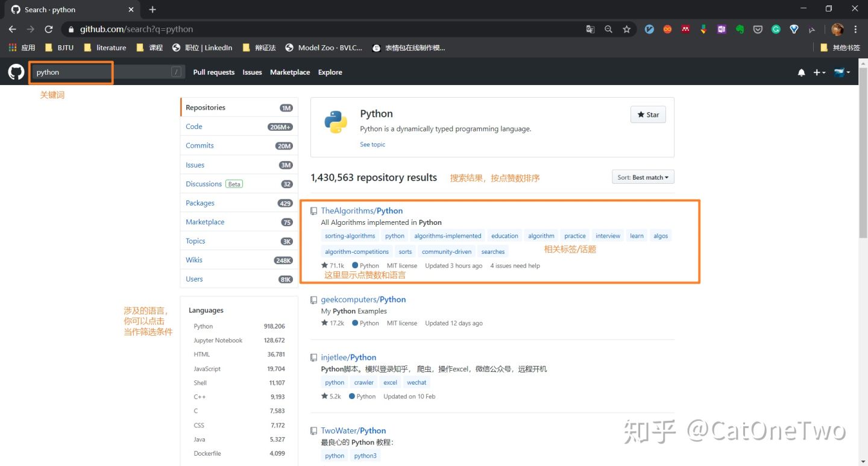The height and width of the screenshot is (466, 868).
Task: Open the blue V Vimium extension icon
Action: pos(649,29)
